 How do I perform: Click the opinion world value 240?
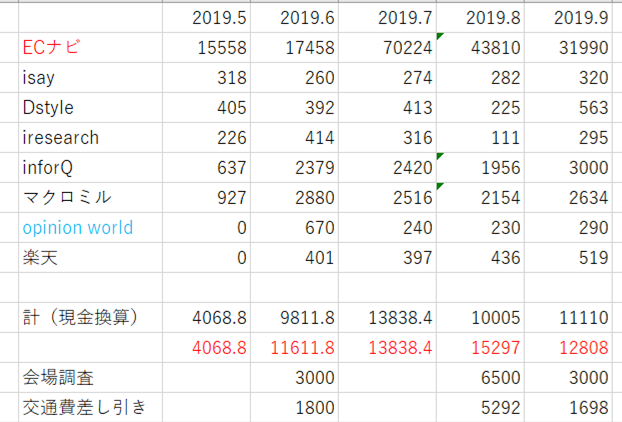click(x=388, y=228)
